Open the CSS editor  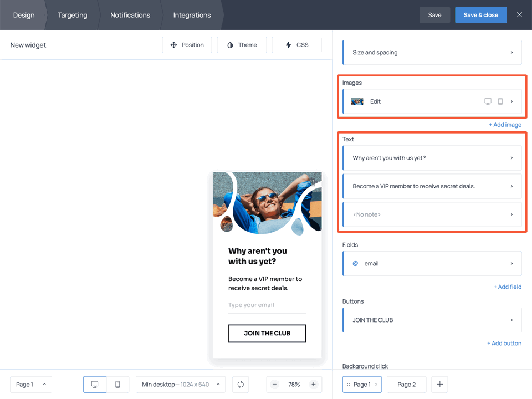click(x=296, y=45)
